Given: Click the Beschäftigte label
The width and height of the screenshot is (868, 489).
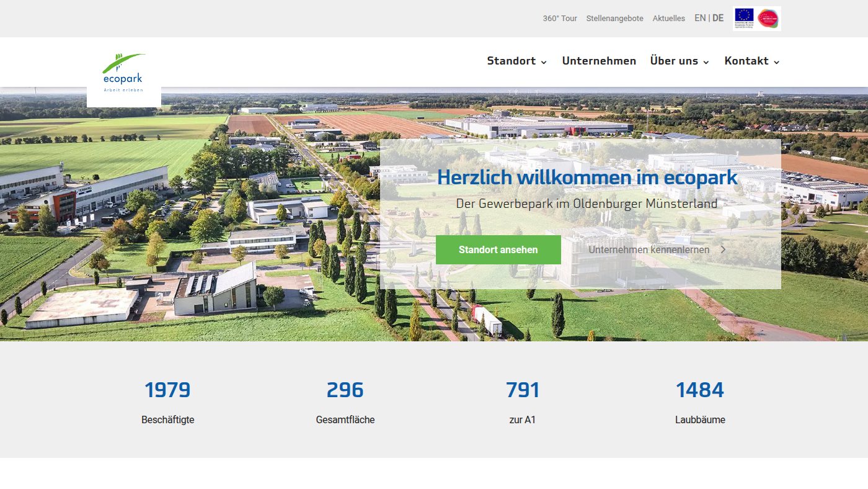Looking at the screenshot, I should [168, 420].
